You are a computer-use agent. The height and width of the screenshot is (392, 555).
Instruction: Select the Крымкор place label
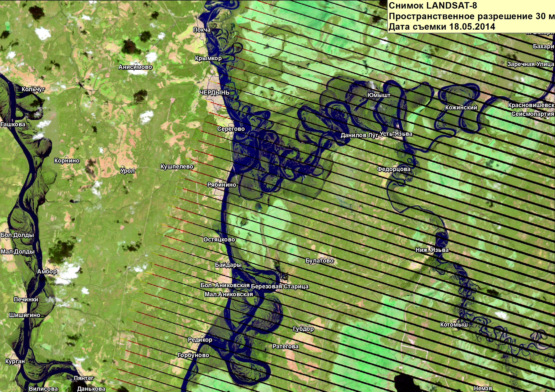(208, 59)
